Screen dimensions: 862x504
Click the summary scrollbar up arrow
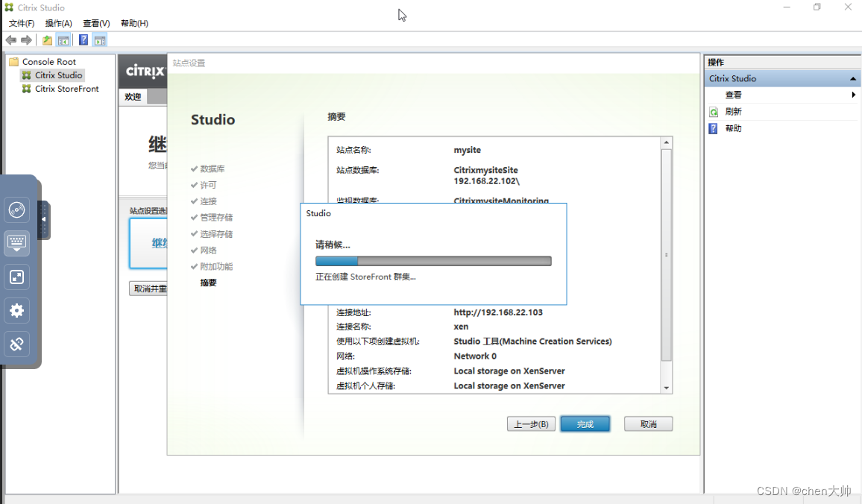[667, 143]
